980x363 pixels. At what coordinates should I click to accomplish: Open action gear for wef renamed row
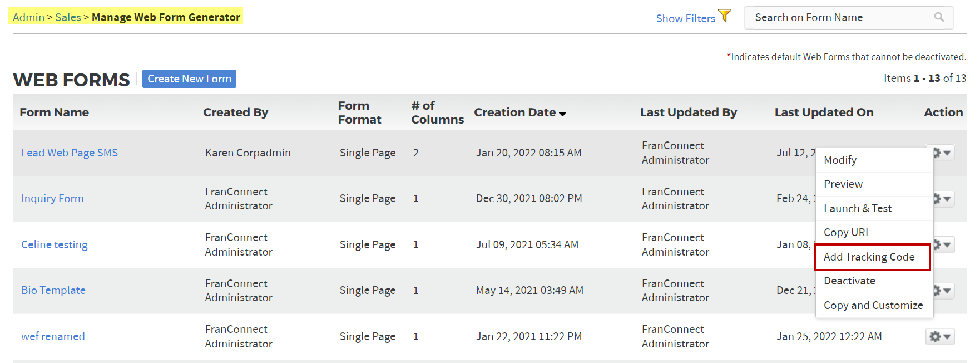pyautogui.click(x=940, y=336)
